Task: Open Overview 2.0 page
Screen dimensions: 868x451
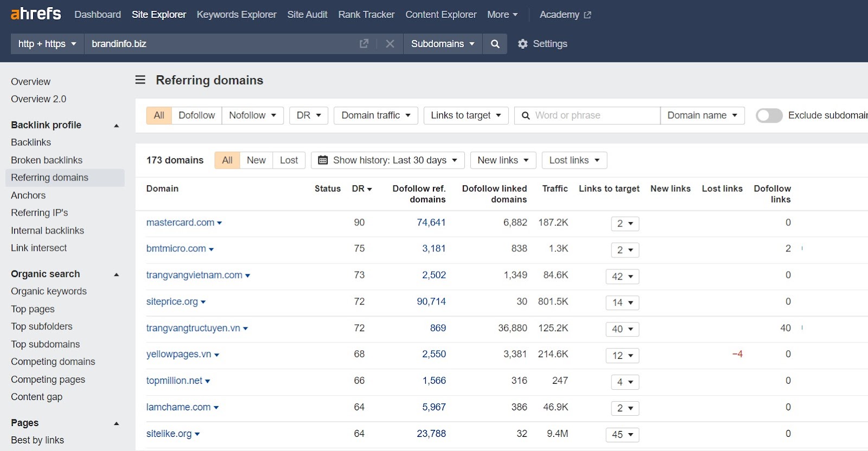Action: 39,99
